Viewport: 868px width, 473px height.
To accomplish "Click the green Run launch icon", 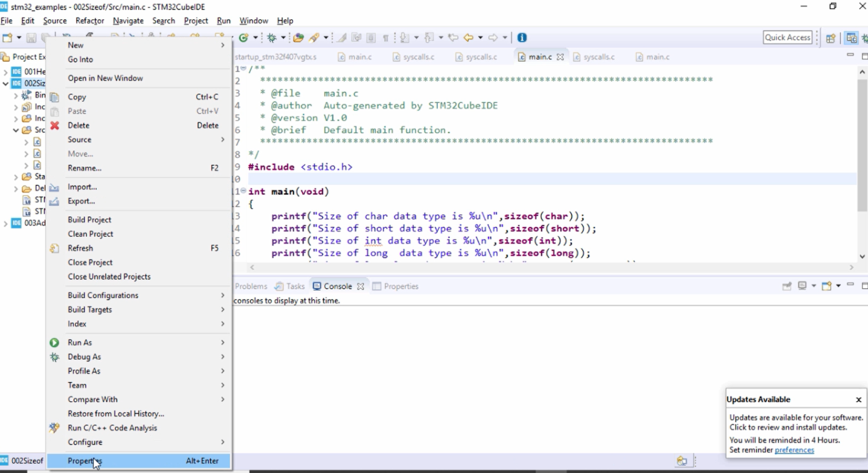I will [244, 38].
